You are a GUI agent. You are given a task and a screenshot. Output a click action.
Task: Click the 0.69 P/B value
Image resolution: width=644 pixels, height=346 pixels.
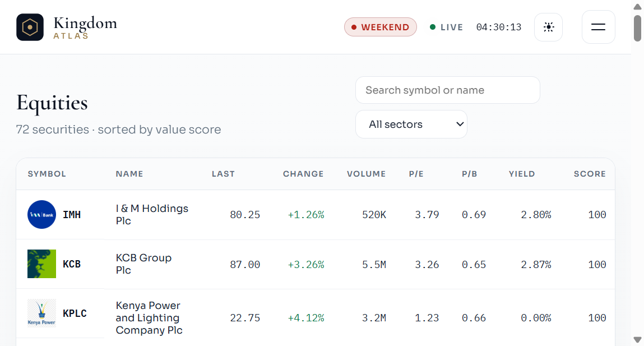point(474,215)
